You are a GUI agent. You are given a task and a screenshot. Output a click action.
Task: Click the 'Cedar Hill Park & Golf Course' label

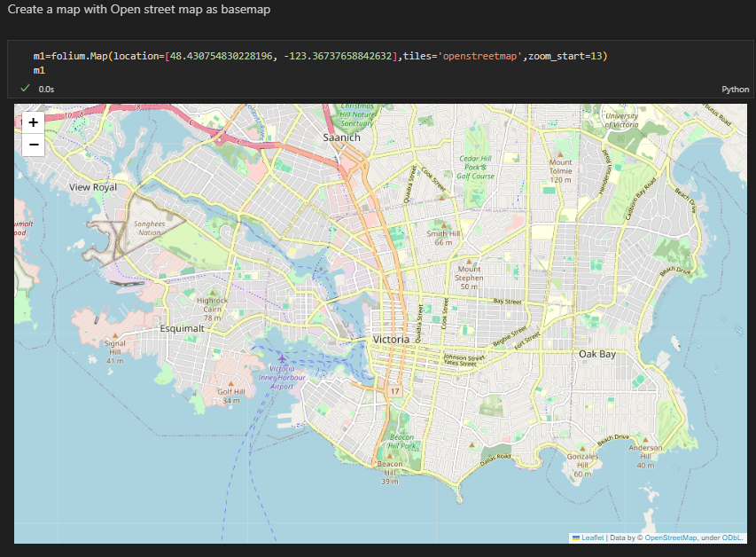pyautogui.click(x=475, y=168)
